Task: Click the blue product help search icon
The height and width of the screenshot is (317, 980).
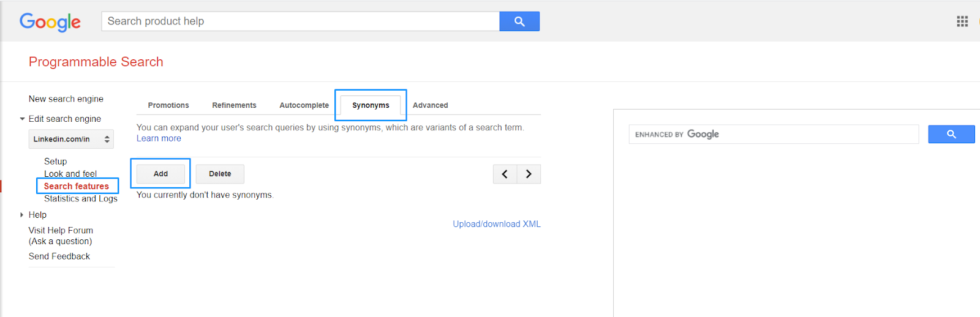Action: (519, 21)
